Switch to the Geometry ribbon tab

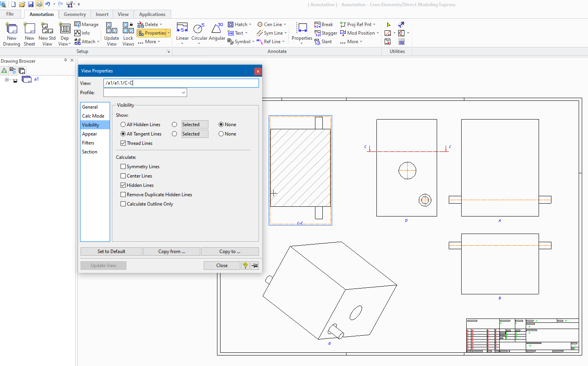click(x=74, y=14)
